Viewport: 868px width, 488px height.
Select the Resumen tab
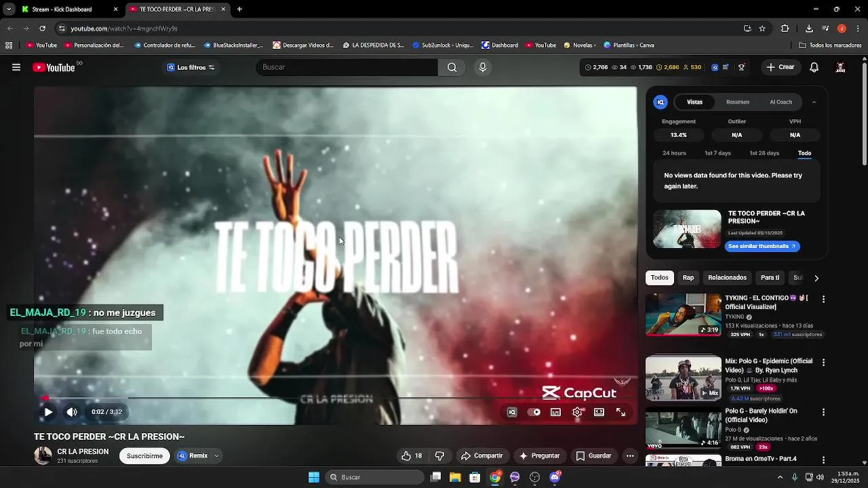coord(738,102)
